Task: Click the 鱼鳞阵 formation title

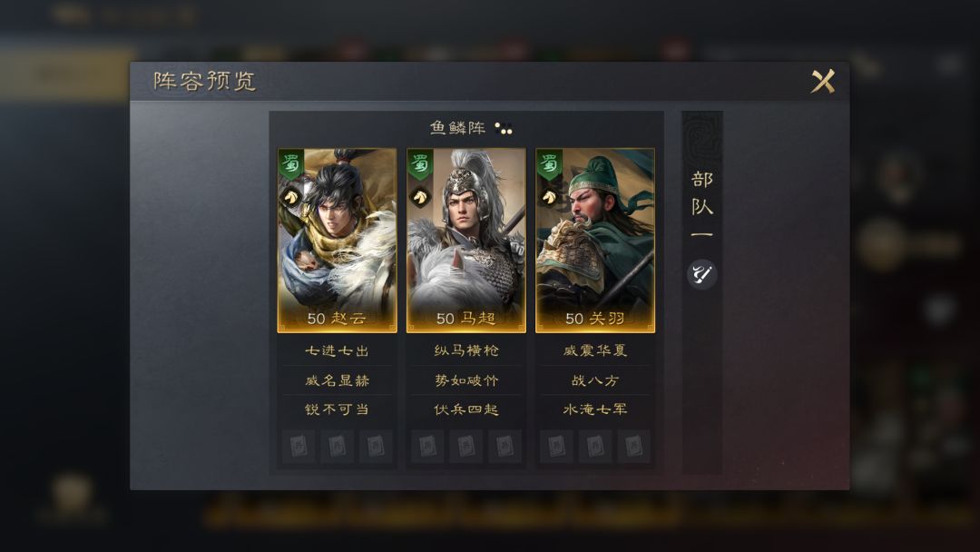Action: 457,128
